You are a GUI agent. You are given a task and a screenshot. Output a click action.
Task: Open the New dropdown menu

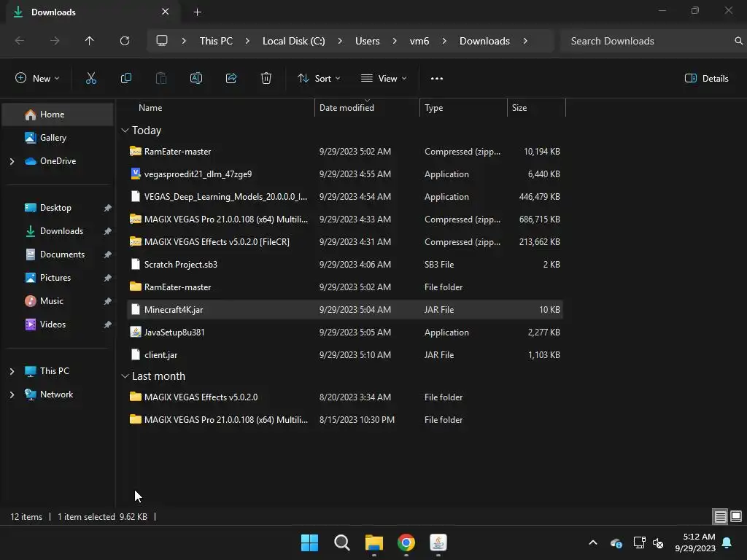[37, 79]
